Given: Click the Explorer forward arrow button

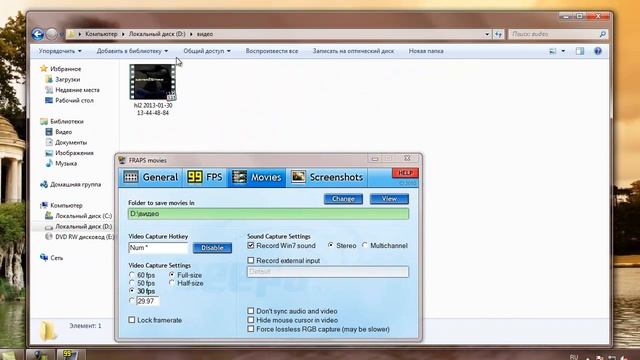Looking at the screenshot, I should (51, 34).
